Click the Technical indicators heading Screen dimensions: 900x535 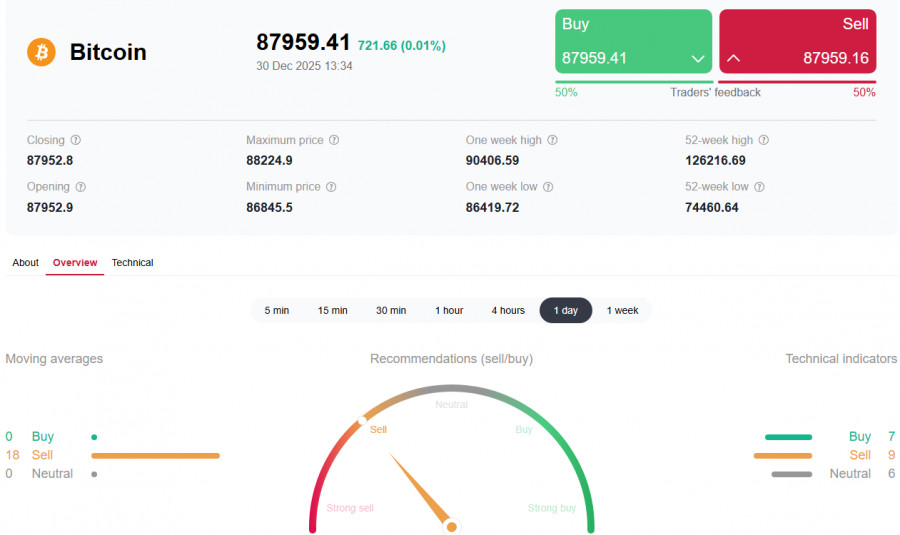[x=841, y=359]
